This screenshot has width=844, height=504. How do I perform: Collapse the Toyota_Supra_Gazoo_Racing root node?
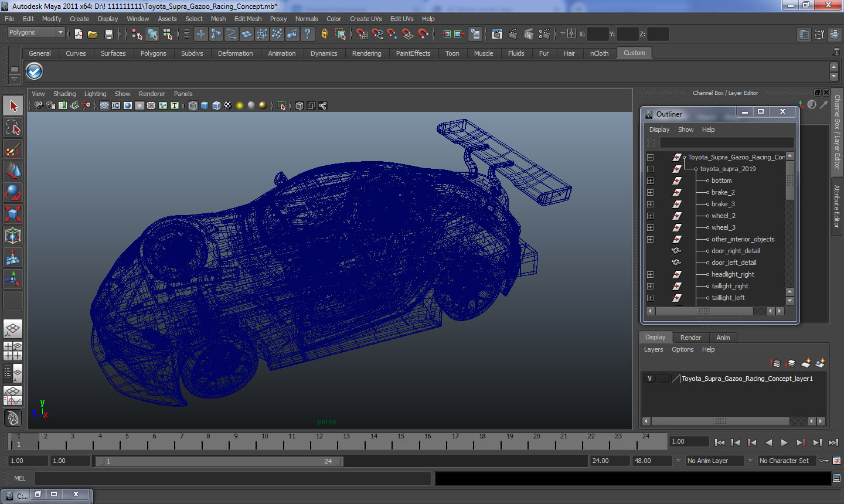click(650, 157)
